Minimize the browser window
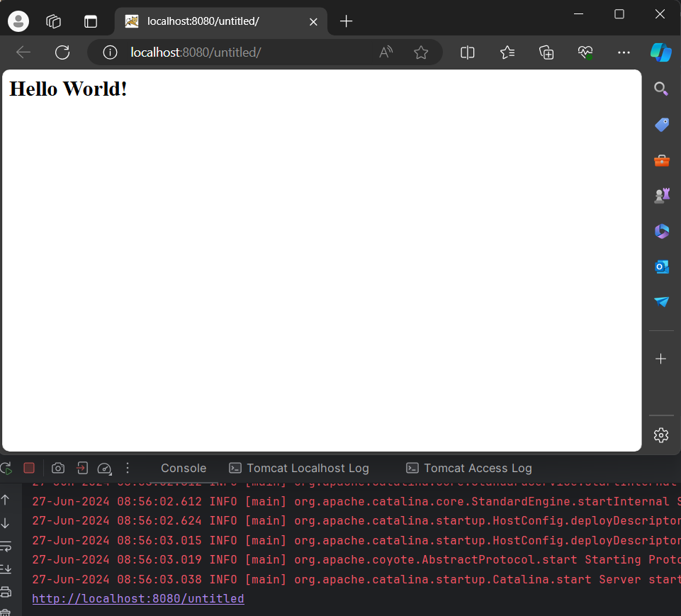The image size is (681, 616). (x=578, y=14)
